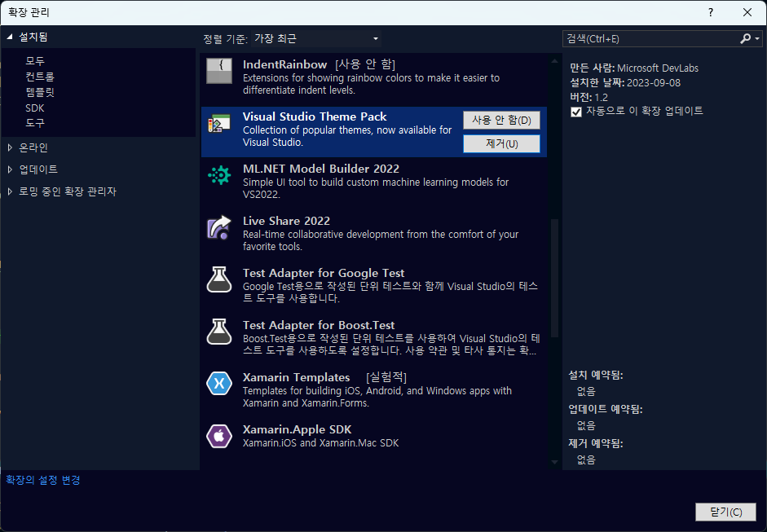Open the search options dropdown arrow
The height and width of the screenshot is (532, 767).
pyautogui.click(x=757, y=38)
